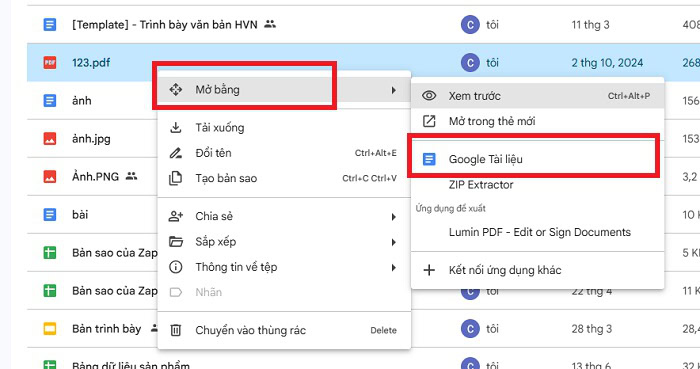
Task: Click the owner avatar in the Template row
Action: pyautogui.click(x=470, y=25)
